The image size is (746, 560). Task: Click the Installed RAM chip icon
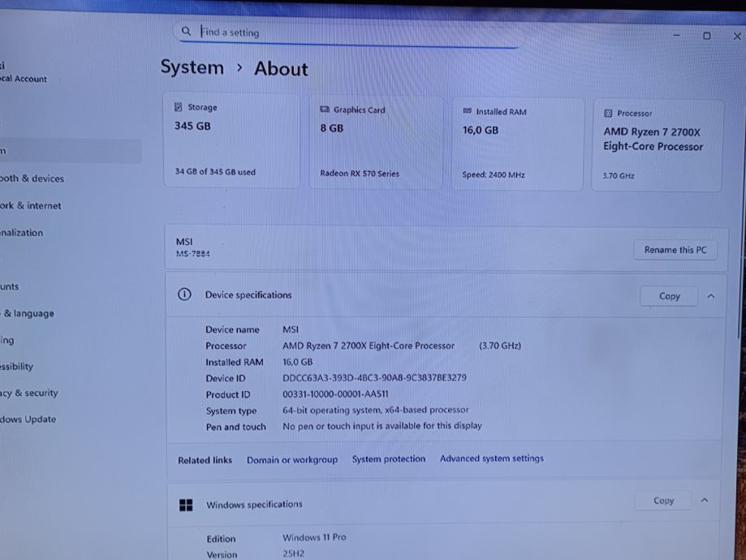coord(468,111)
